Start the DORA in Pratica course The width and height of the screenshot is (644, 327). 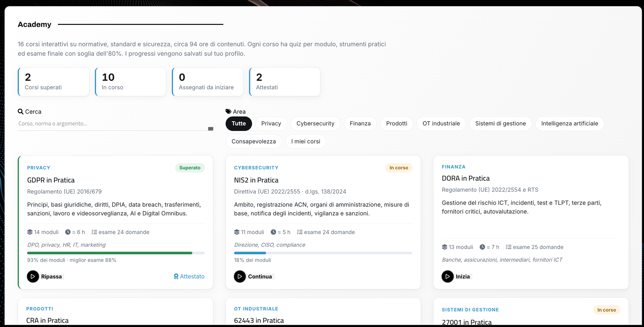[457, 276]
